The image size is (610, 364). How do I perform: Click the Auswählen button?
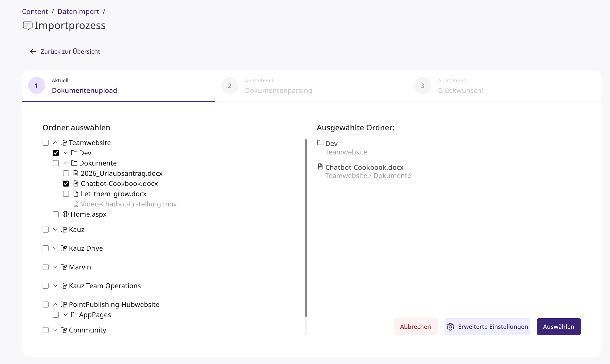559,327
